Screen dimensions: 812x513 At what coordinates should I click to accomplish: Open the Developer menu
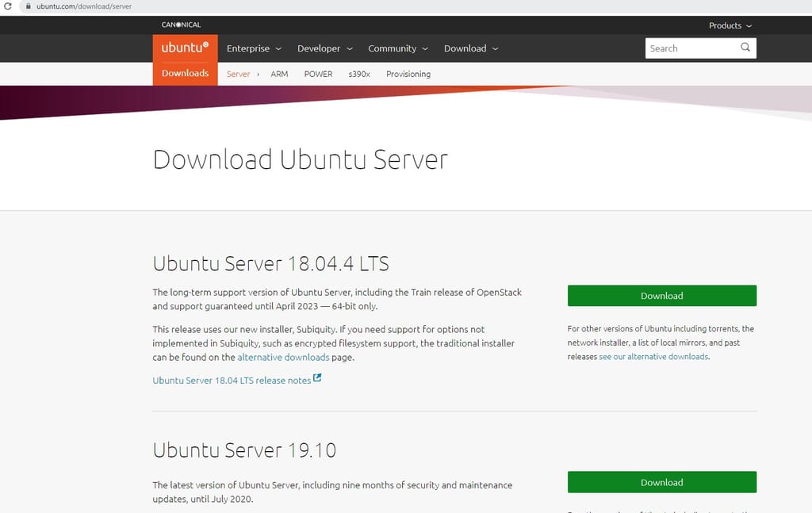[x=324, y=48]
